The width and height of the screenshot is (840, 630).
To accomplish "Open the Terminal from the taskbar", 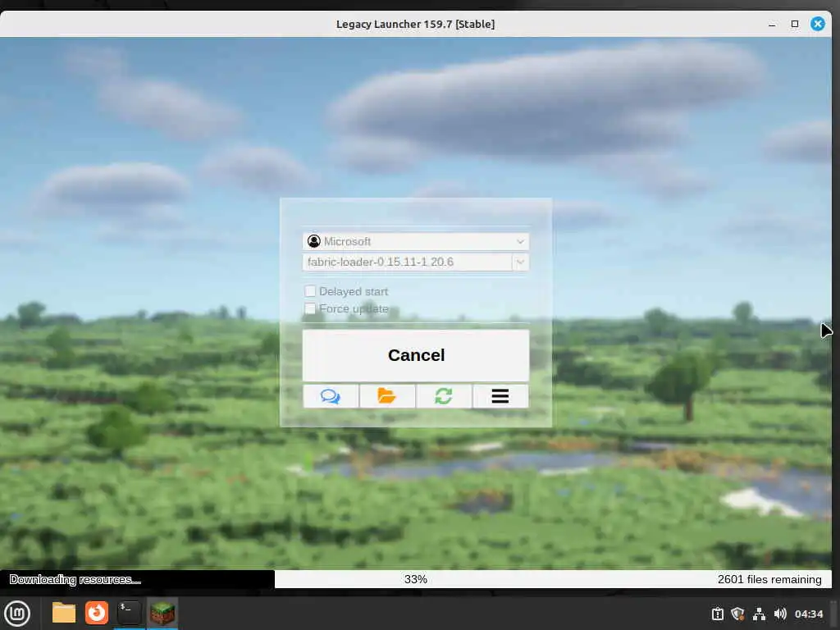I will coord(129,613).
